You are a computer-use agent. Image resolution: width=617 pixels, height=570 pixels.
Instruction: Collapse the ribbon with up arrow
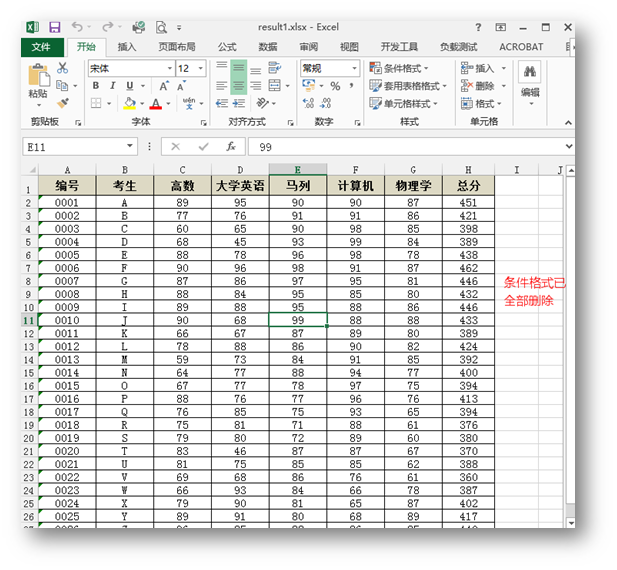(x=568, y=123)
